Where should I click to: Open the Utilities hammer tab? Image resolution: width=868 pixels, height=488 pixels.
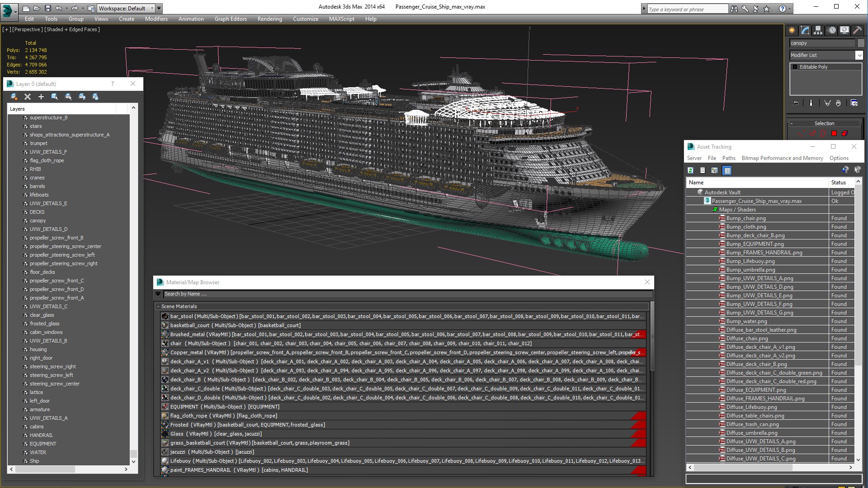point(857,30)
